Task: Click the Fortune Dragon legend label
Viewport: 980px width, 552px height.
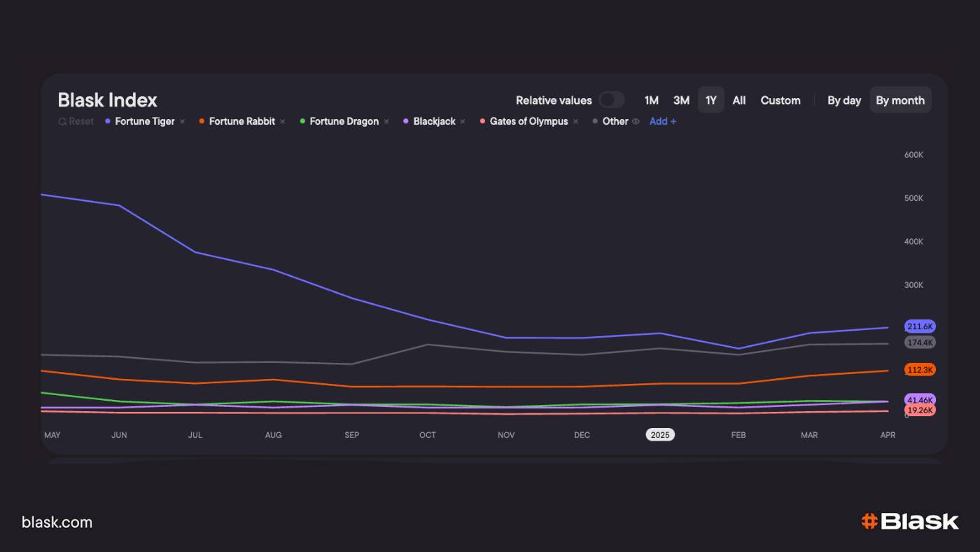Action: coord(344,121)
